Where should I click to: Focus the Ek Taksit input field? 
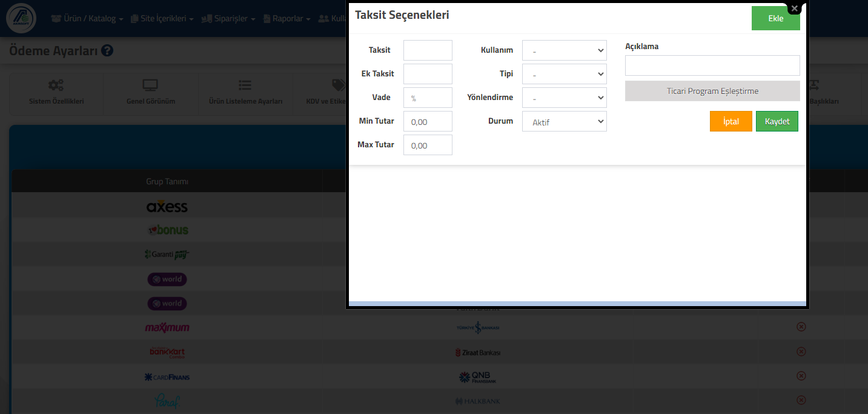click(x=428, y=74)
